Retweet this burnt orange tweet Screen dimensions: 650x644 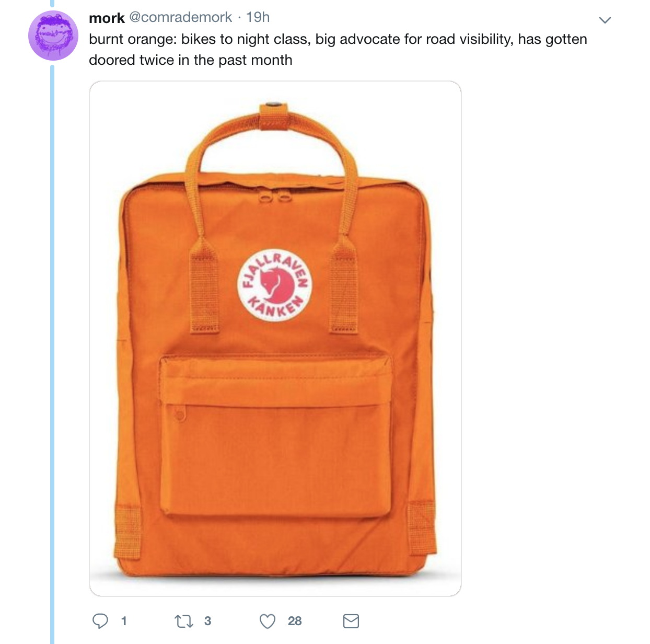pyautogui.click(x=183, y=621)
